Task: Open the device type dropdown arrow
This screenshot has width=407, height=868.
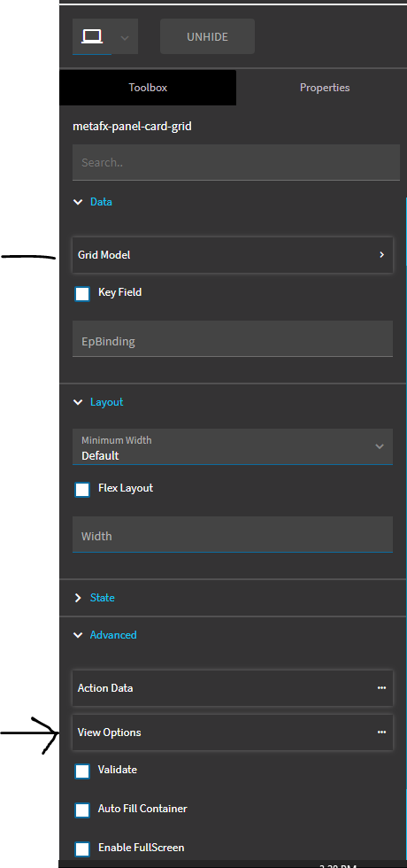Action: coord(125,37)
